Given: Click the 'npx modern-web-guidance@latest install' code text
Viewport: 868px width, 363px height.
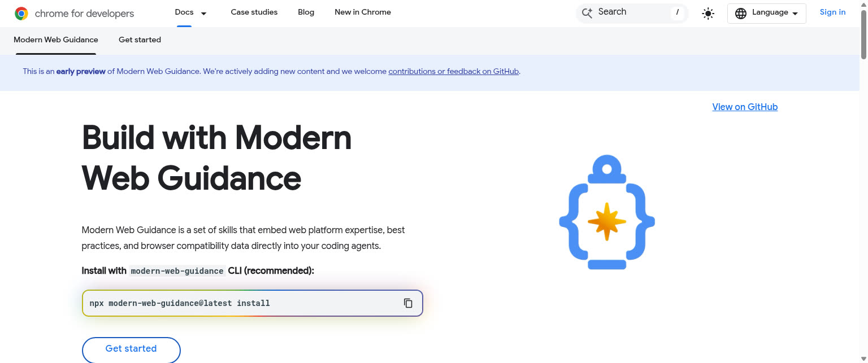Looking at the screenshot, I should pyautogui.click(x=180, y=303).
